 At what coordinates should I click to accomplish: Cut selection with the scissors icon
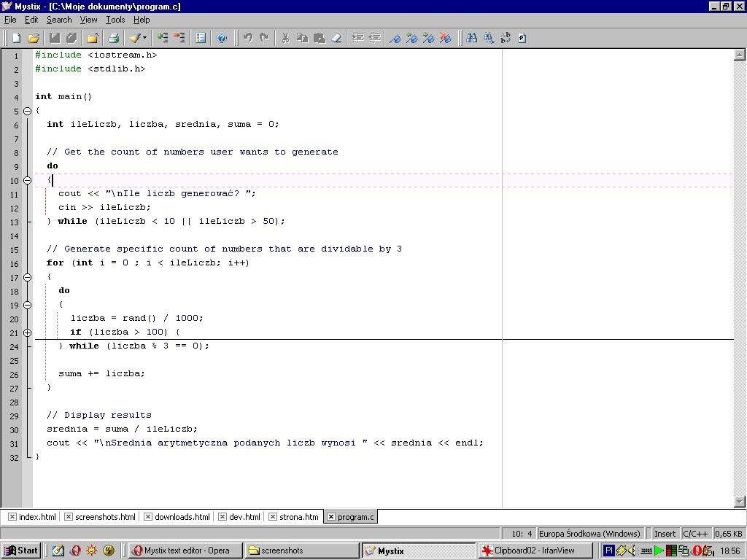[x=285, y=38]
